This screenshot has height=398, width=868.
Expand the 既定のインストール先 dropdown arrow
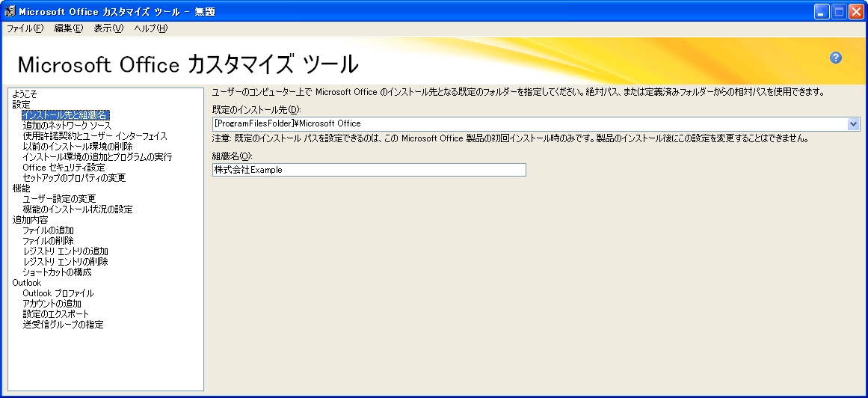tap(854, 124)
